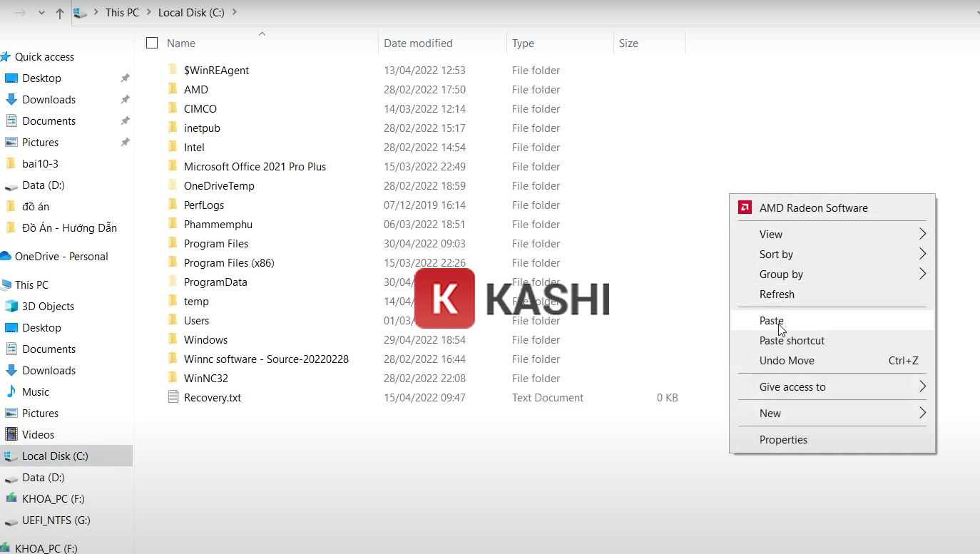Open the Program Files folder
The width and height of the screenshot is (980, 554).
point(216,244)
